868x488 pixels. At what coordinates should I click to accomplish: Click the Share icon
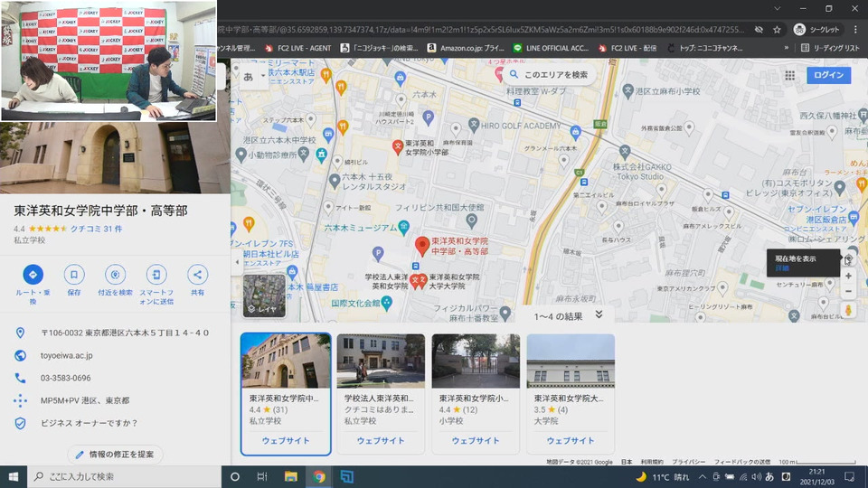tap(198, 275)
